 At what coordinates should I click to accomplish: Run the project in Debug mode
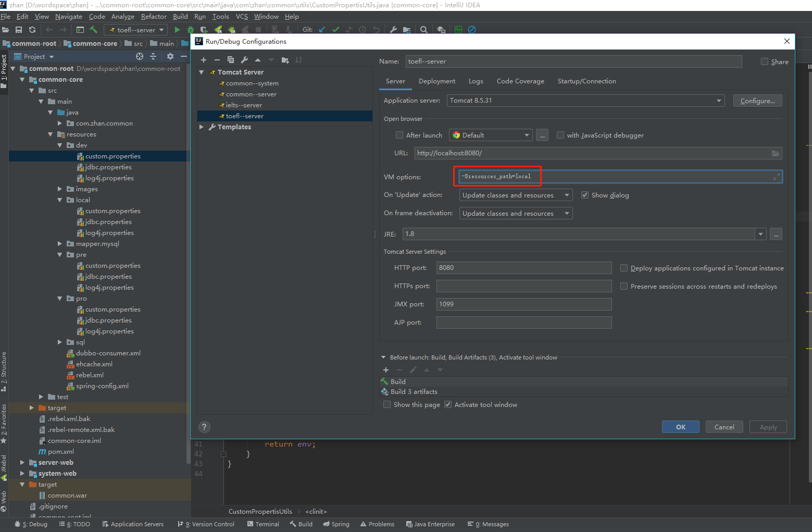pyautogui.click(x=190, y=30)
